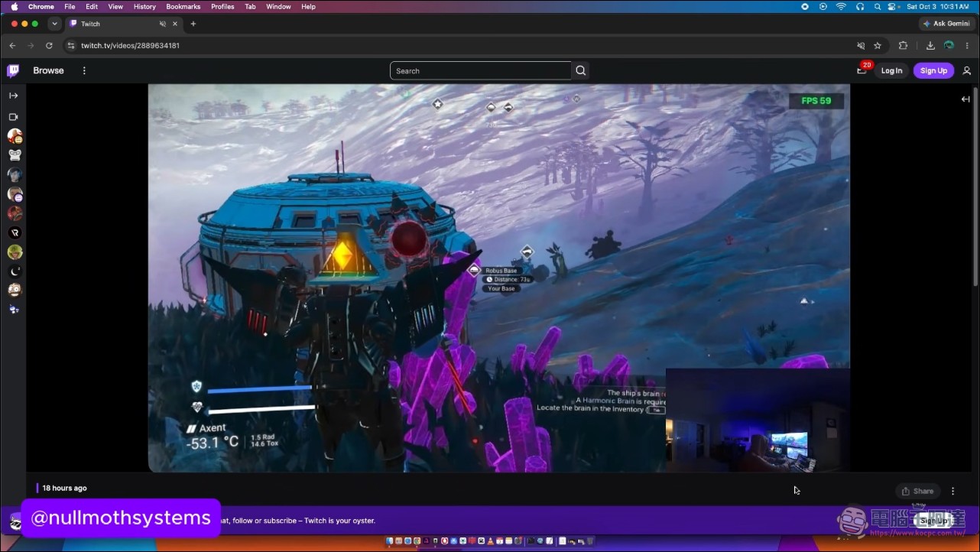
Task: Open the Wi-Fi status icon in menu bar
Action: tap(842, 6)
